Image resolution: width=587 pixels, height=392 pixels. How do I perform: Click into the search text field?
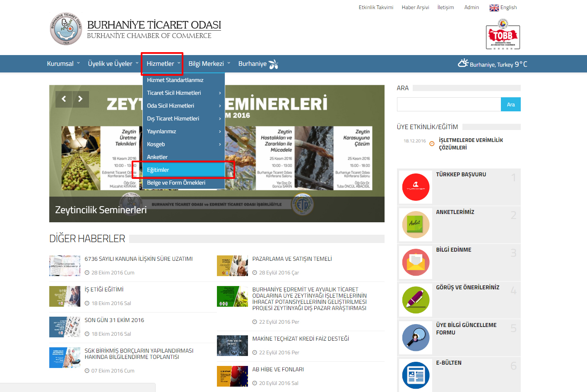(449, 105)
